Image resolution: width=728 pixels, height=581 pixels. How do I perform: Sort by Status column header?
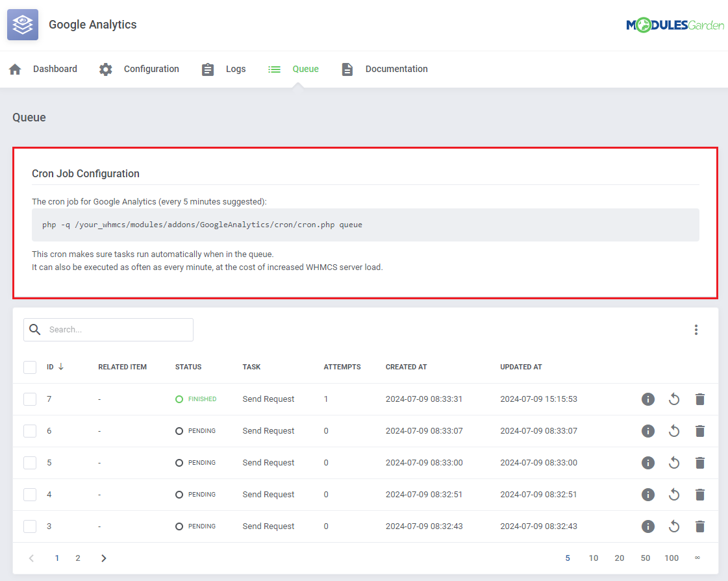188,367
